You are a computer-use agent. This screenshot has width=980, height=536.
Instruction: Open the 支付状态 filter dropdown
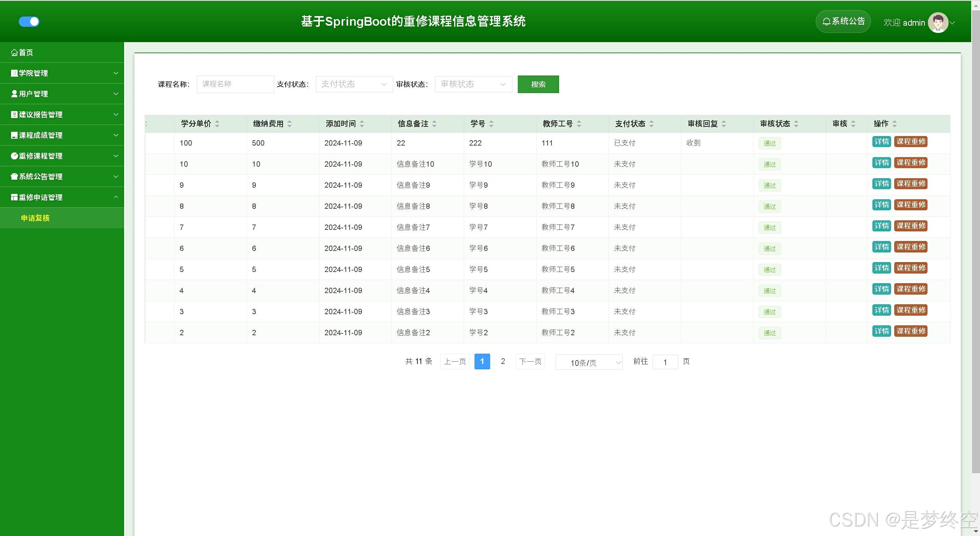[x=354, y=84]
